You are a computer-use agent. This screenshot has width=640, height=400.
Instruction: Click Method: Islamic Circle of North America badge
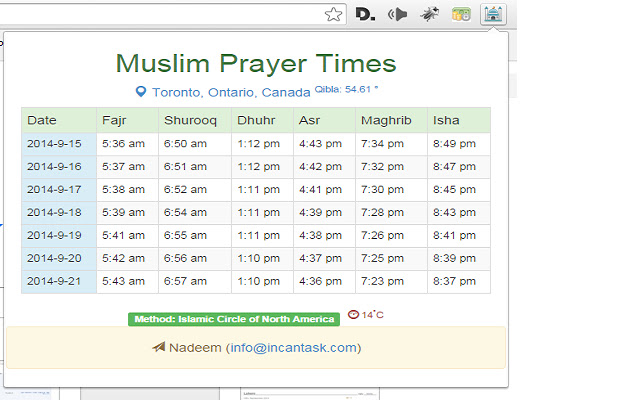point(234,319)
